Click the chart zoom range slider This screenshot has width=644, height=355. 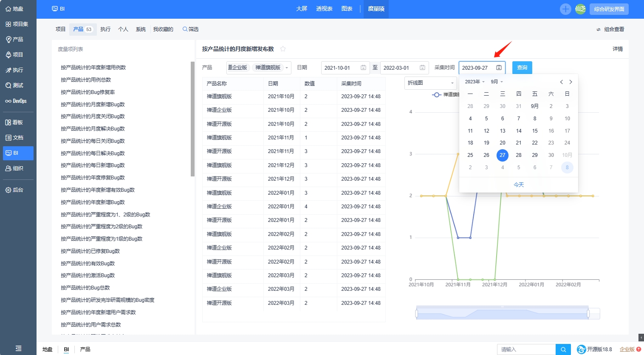click(502, 314)
